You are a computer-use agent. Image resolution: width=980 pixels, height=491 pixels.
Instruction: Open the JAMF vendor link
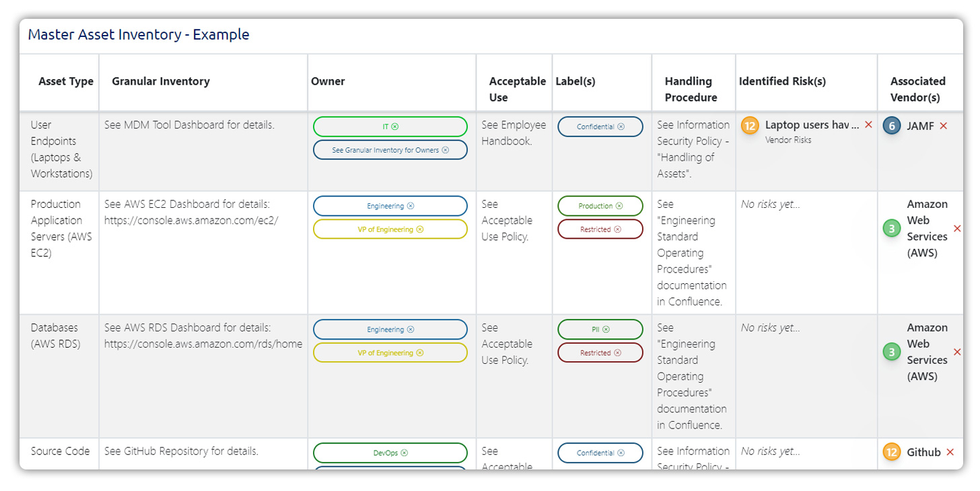point(920,126)
